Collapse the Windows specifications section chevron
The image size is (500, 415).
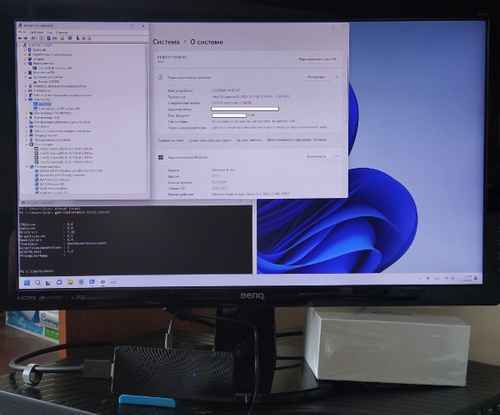click(x=337, y=156)
